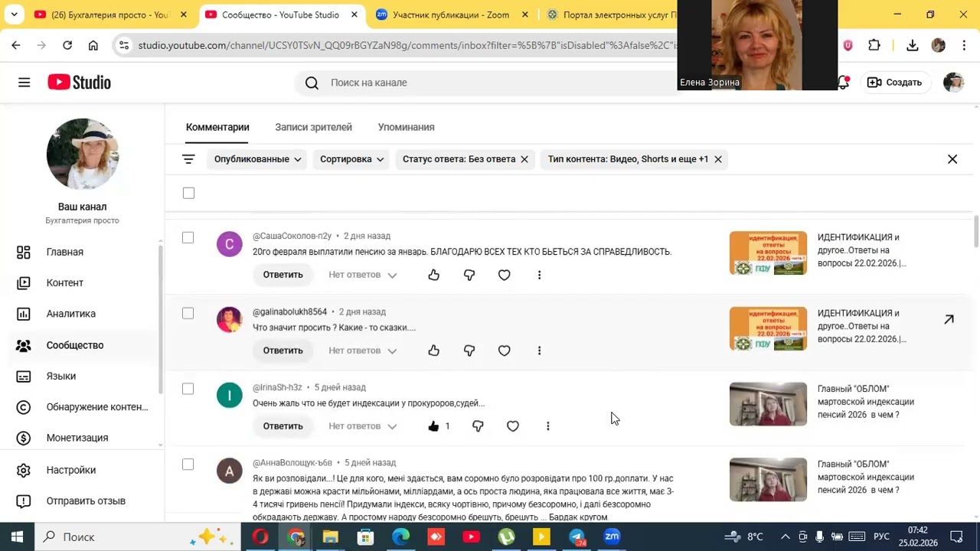Viewport: 980px width, 551px height.
Task: Click the comments list vertical scrollbar
Action: click(975, 232)
